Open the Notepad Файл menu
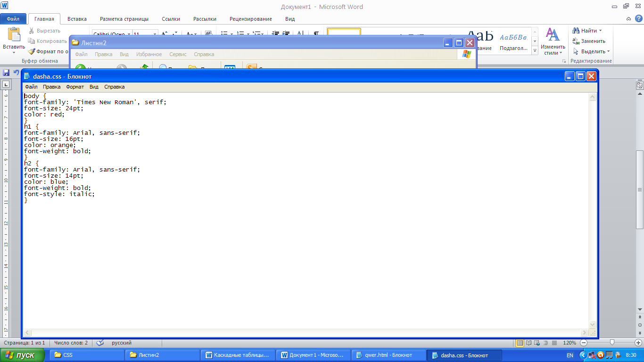 pos(31,87)
